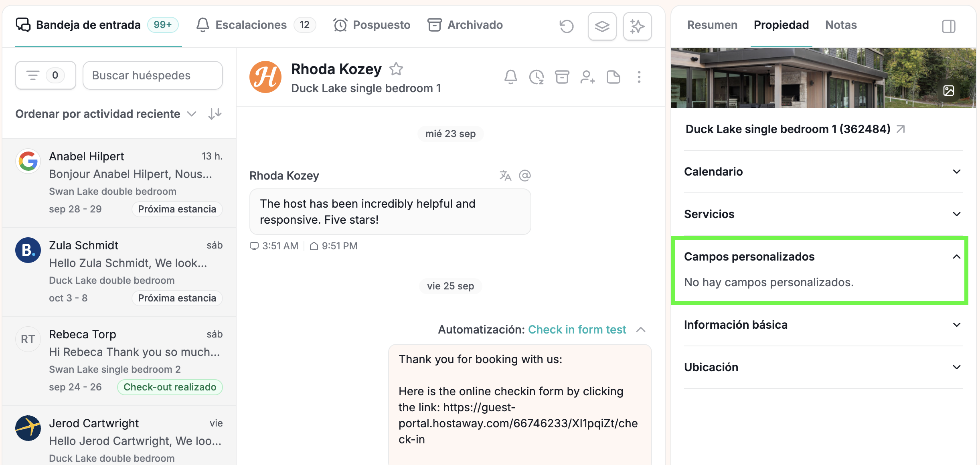Click RT avatar for Rebeca Torp
Screen dimensions: 980x465
click(28, 339)
